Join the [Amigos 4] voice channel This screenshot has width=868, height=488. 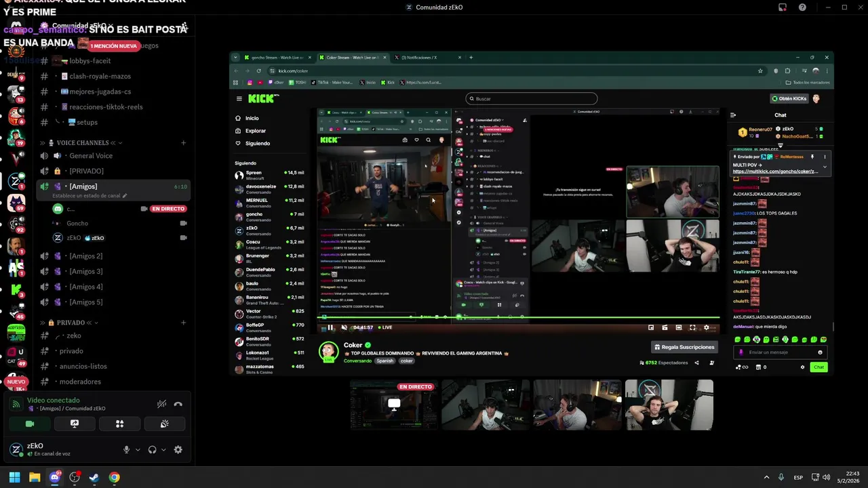tap(113, 287)
